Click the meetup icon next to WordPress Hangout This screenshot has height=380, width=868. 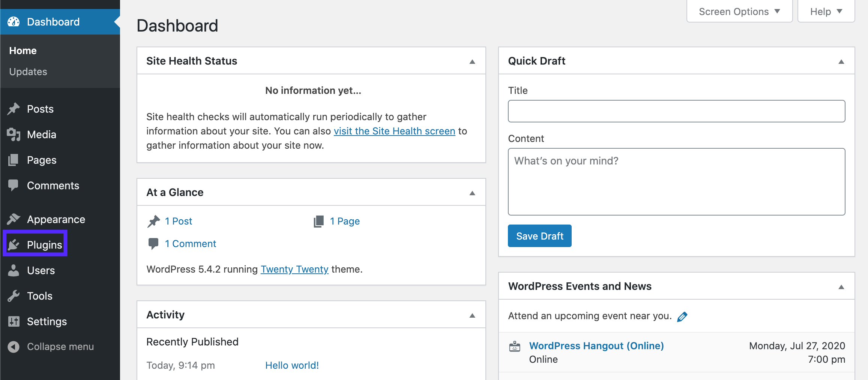[x=515, y=346]
